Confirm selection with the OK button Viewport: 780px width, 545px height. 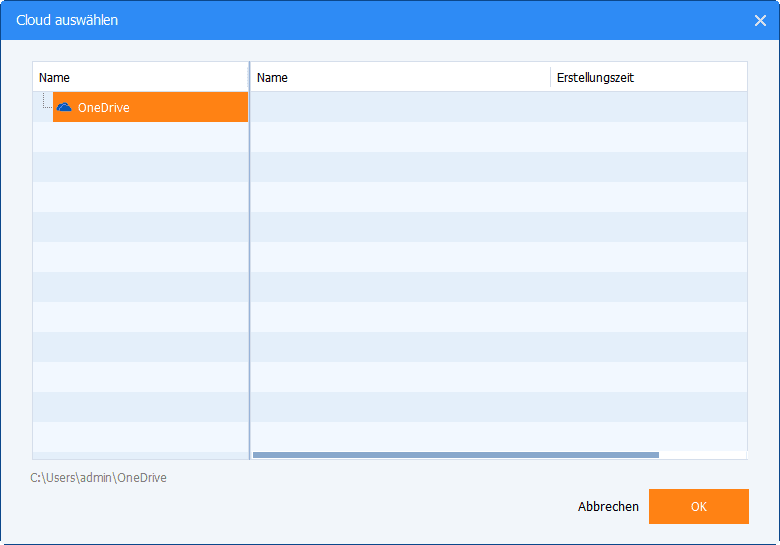[x=698, y=507]
